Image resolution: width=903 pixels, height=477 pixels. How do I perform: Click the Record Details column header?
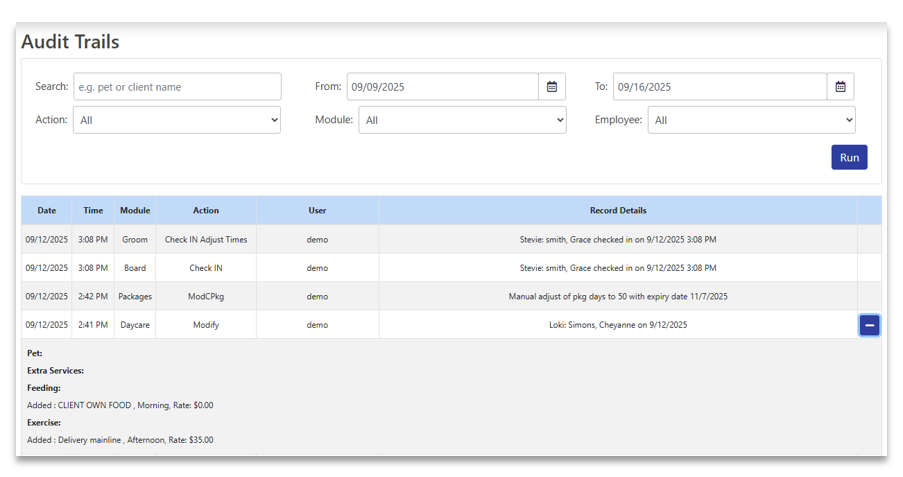coord(618,211)
